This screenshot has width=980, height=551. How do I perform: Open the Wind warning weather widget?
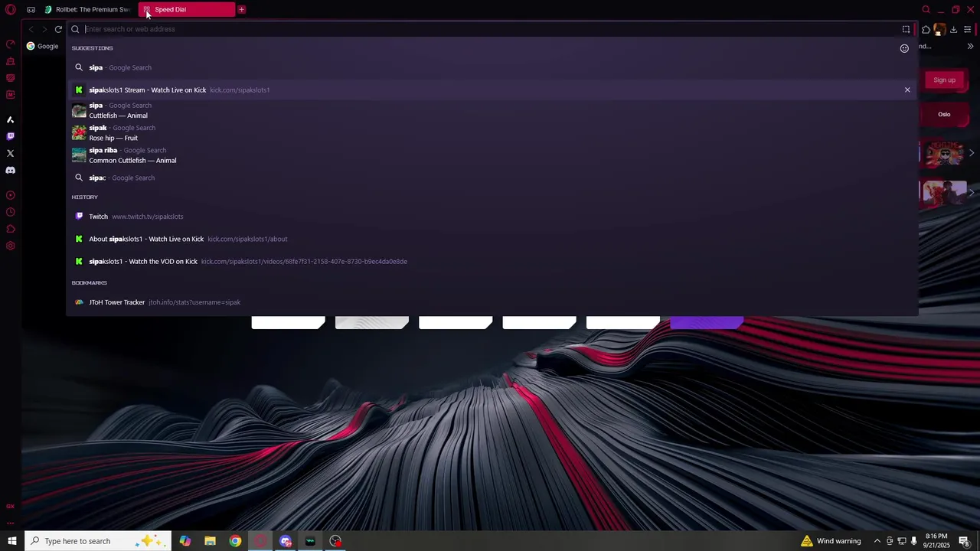(831, 541)
